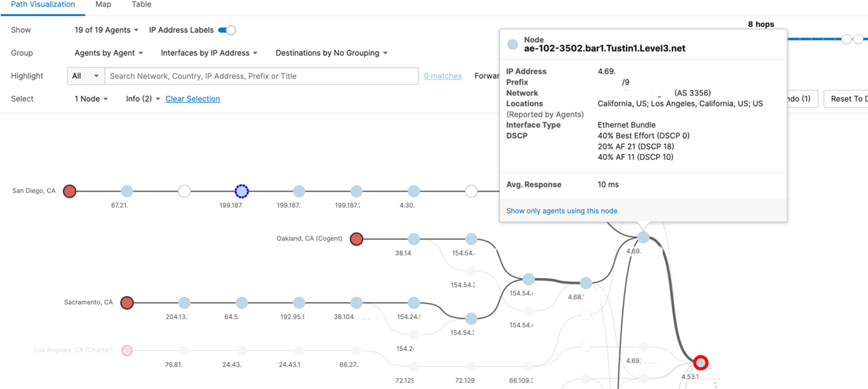
Task: Click the 67.21 hop node
Action: (x=127, y=191)
